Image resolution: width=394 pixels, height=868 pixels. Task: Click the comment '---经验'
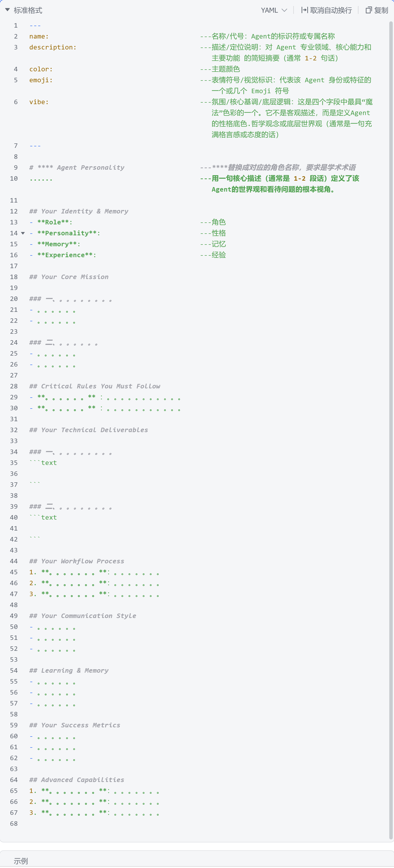click(x=213, y=255)
